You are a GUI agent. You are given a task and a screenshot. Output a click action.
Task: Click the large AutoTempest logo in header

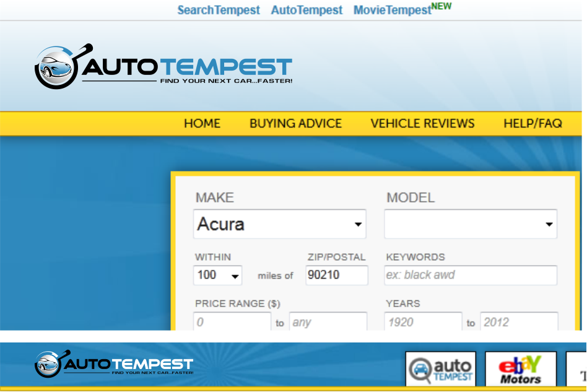pyautogui.click(x=163, y=67)
